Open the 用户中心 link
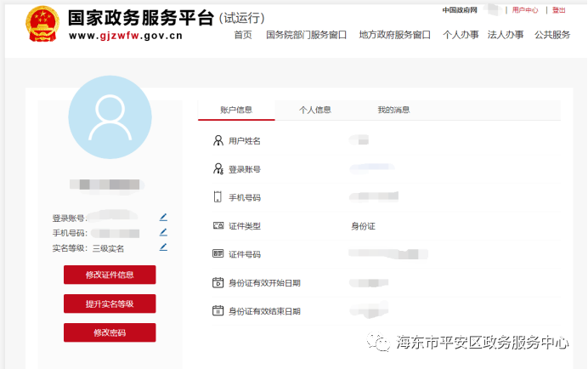Viewport: 588px width, 369px height. point(525,10)
